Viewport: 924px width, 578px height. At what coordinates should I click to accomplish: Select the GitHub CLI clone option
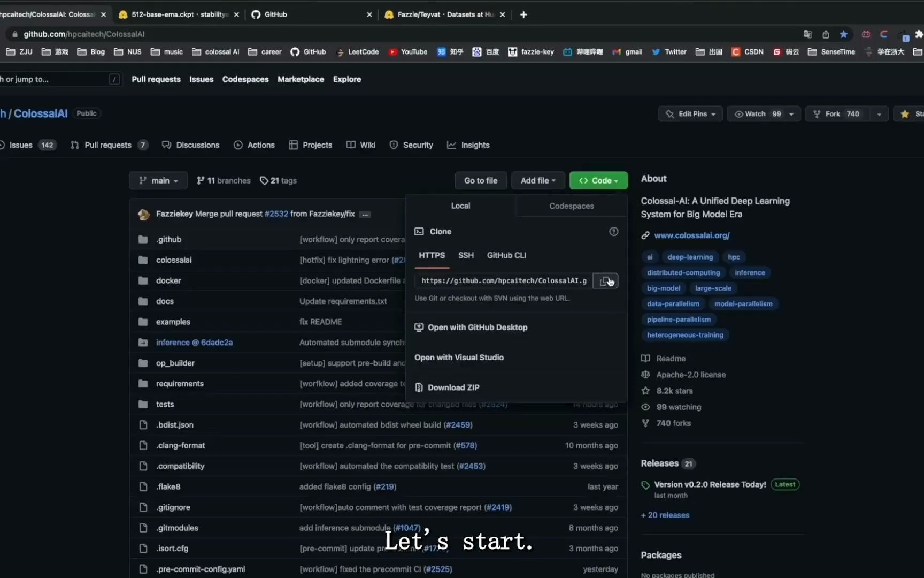(x=506, y=255)
